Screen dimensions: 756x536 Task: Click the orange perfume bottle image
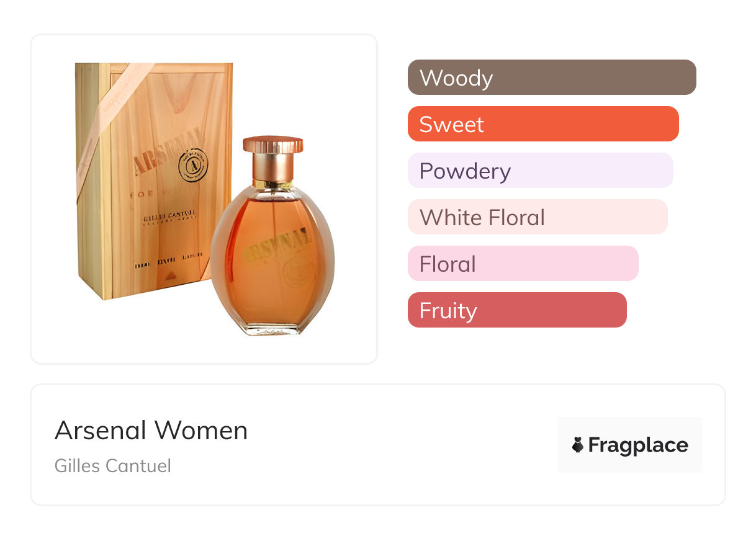(272, 261)
